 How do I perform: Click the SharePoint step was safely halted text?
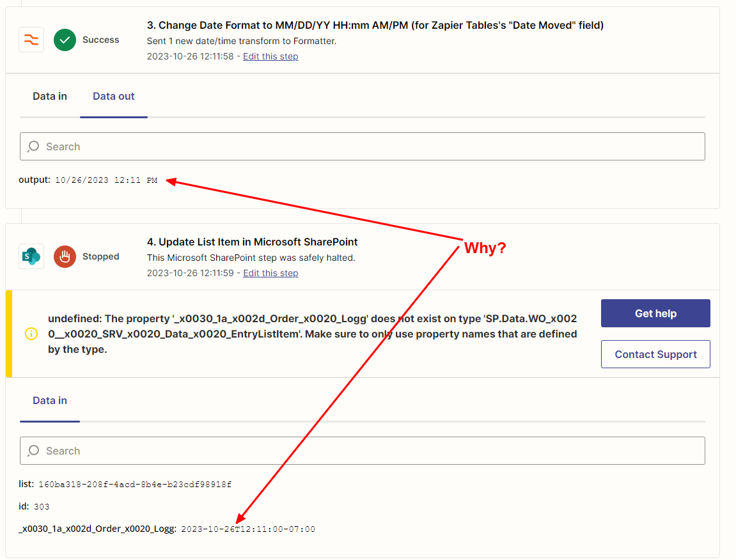[251, 258]
